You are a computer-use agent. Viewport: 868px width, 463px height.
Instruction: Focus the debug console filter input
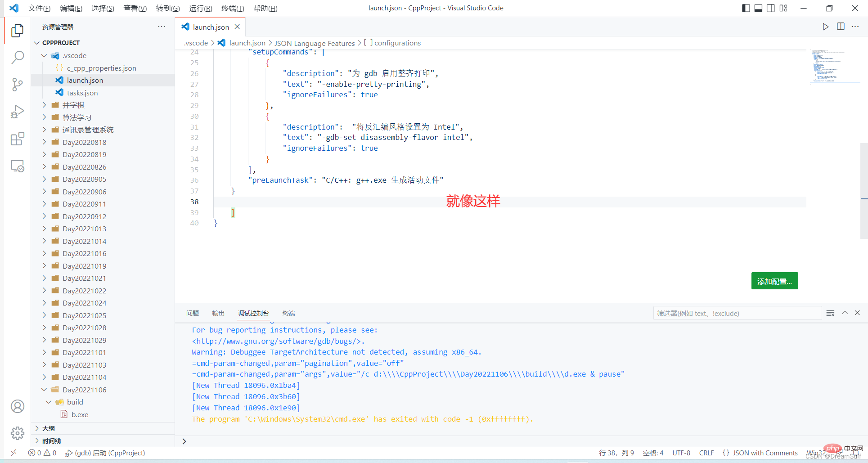coord(737,313)
